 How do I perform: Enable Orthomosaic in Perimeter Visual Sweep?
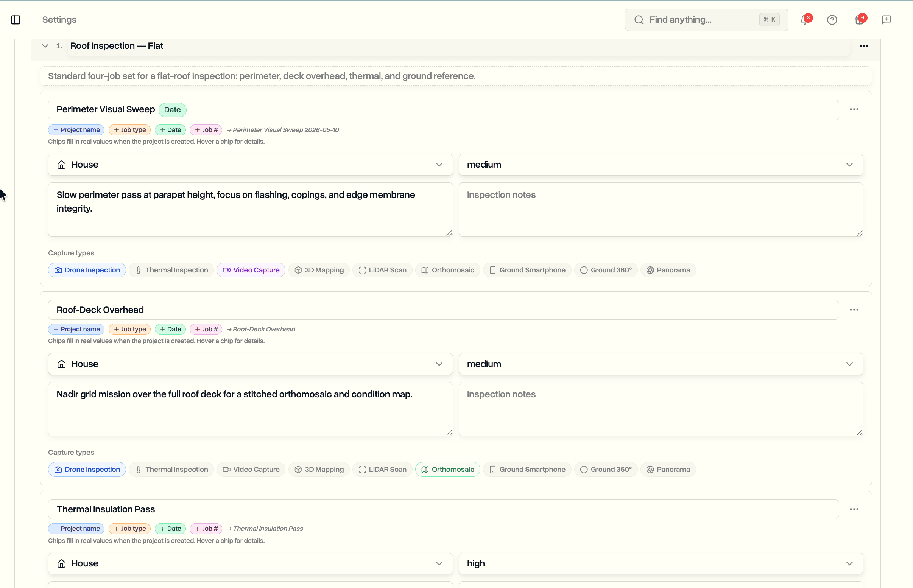(x=447, y=270)
